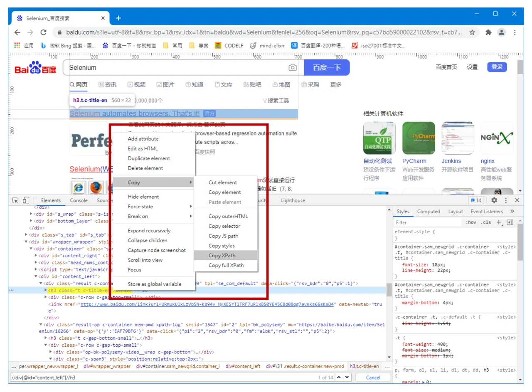
Task: Choose Copy selector in the submenu
Action: (x=226, y=226)
